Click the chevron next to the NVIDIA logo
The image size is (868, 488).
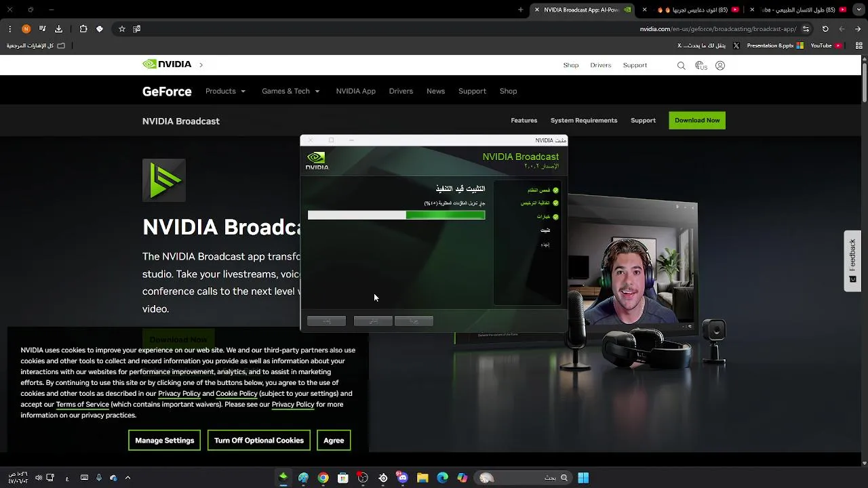coord(201,65)
